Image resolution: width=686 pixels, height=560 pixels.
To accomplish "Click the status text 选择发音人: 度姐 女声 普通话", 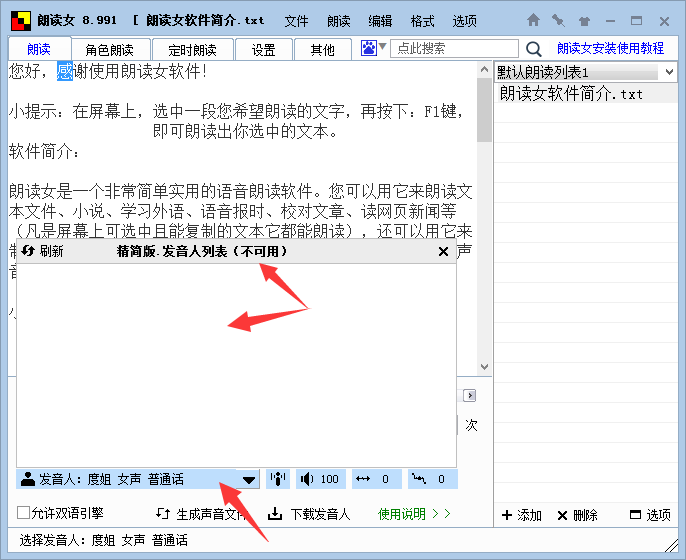I will pos(103,540).
